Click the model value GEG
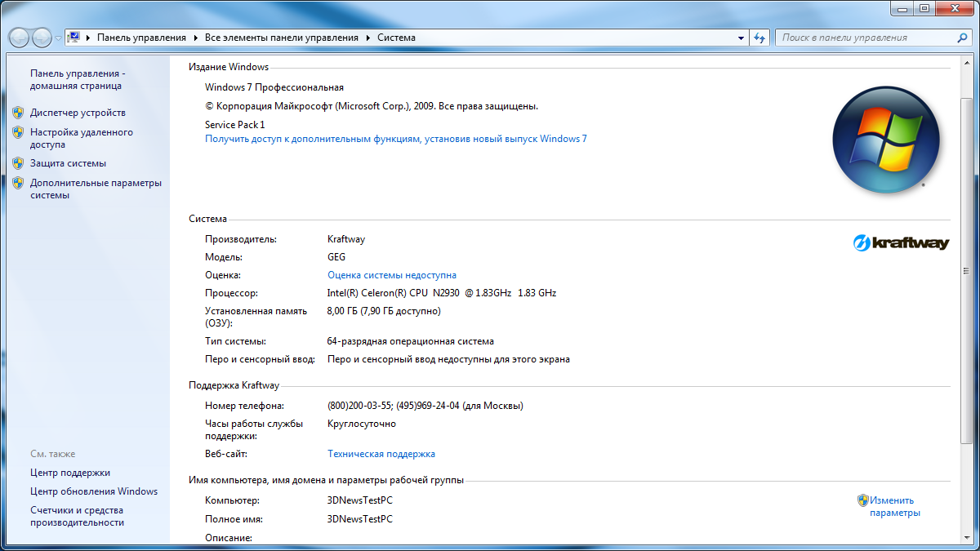This screenshot has width=980, height=551. click(336, 257)
